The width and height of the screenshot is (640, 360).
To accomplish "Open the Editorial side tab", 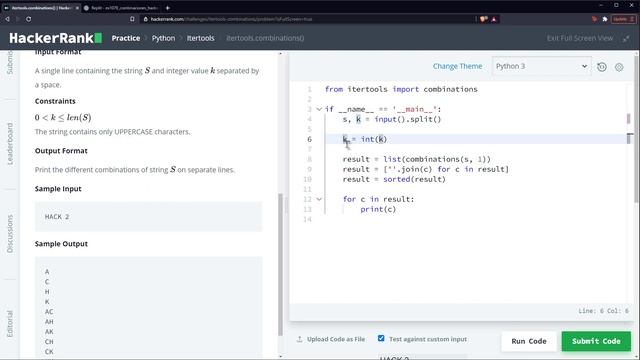I will 10,324.
